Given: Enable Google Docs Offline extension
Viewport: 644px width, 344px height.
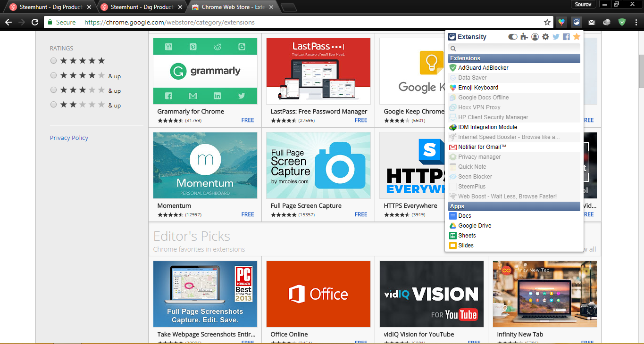Looking at the screenshot, I should point(514,98).
